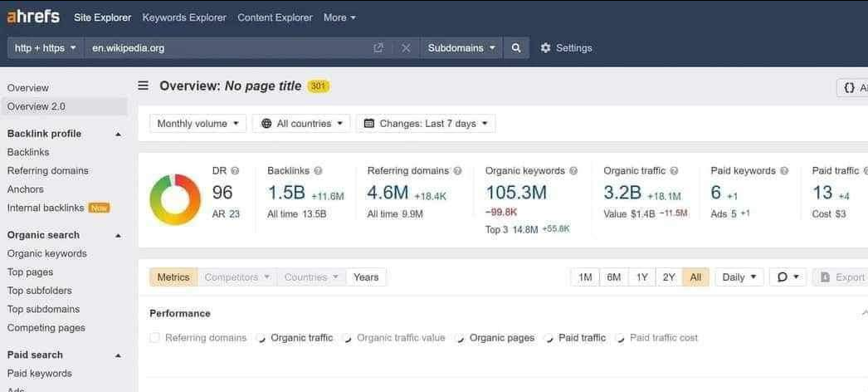Collapse the Organic search section
This screenshot has width=868, height=392.
point(118,235)
